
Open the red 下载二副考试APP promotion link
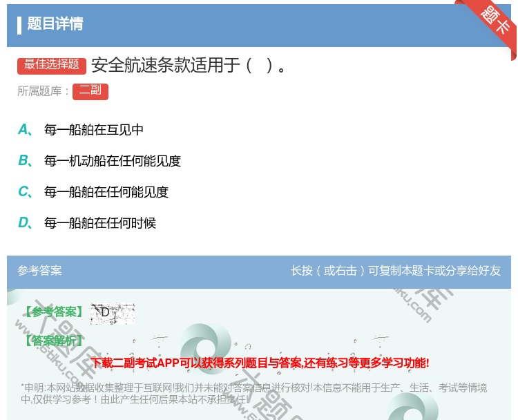pos(260,363)
